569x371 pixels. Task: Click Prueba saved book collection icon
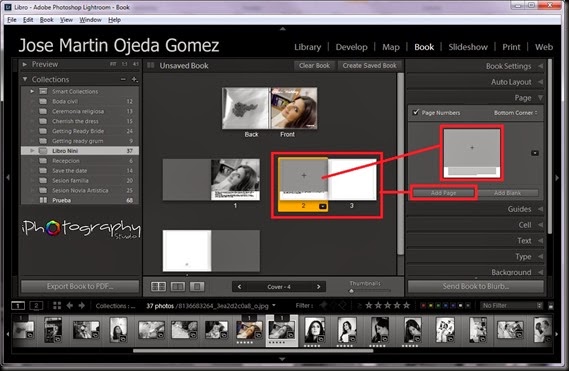pos(43,200)
